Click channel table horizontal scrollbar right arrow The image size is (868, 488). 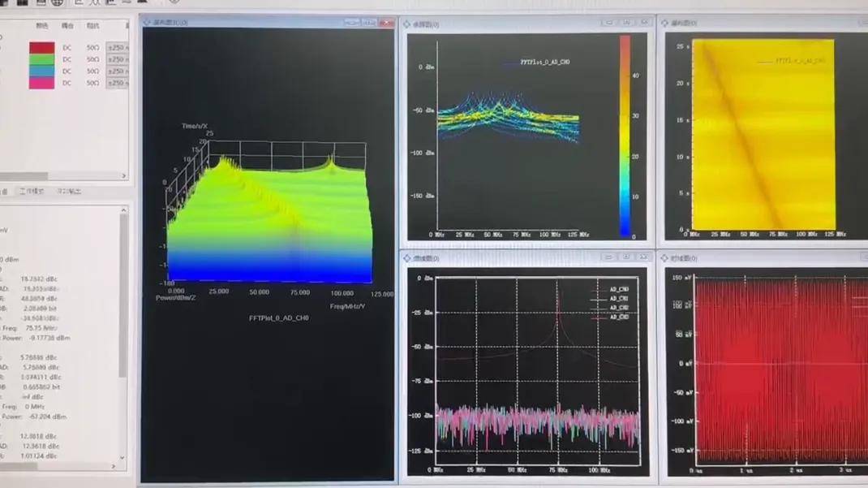coord(124,176)
